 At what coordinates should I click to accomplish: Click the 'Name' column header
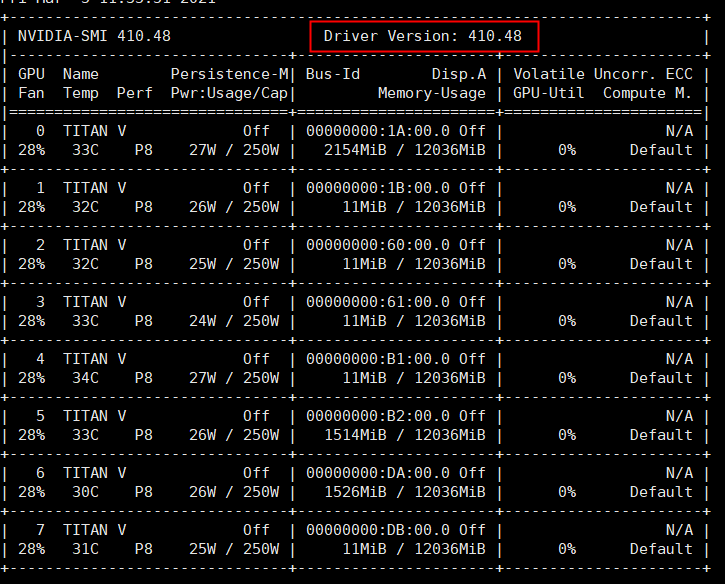[x=81, y=74]
